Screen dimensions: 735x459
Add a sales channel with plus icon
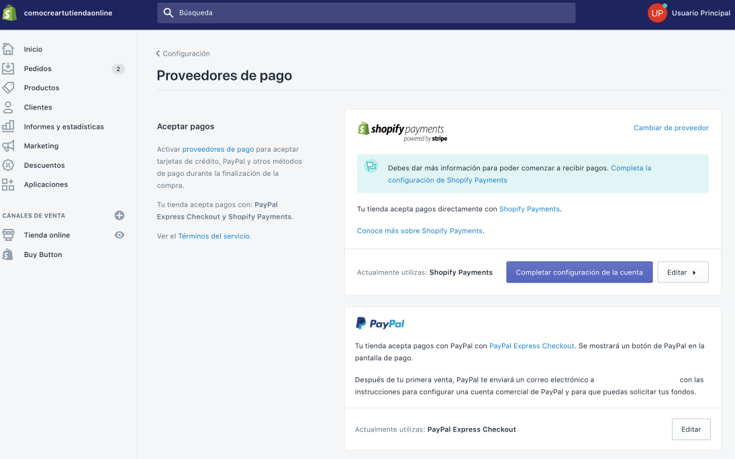pyautogui.click(x=119, y=215)
